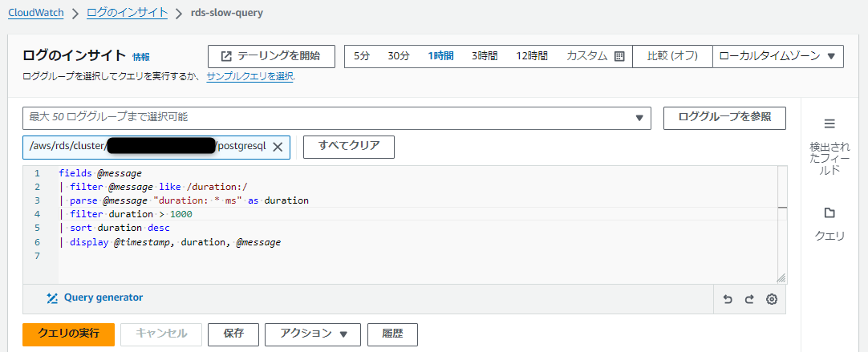Screen dimensions: 868x352
Task: Click the parse @message duration line
Action: tap(183, 200)
